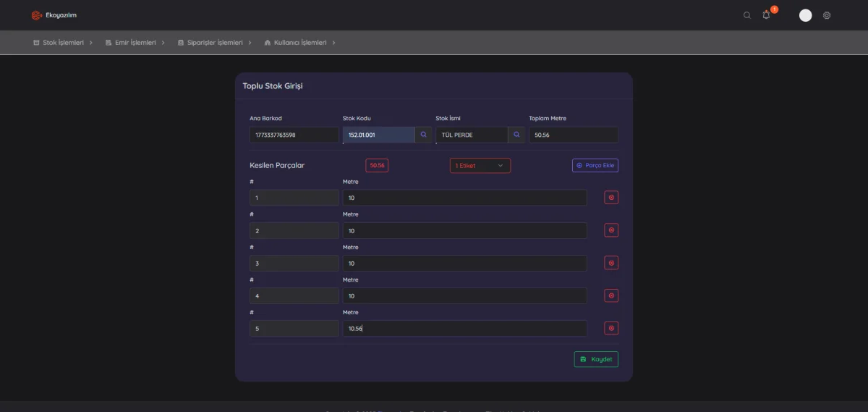Screen dimensions: 868x412
Task: Click the Kaydet save button
Action: [596, 359]
